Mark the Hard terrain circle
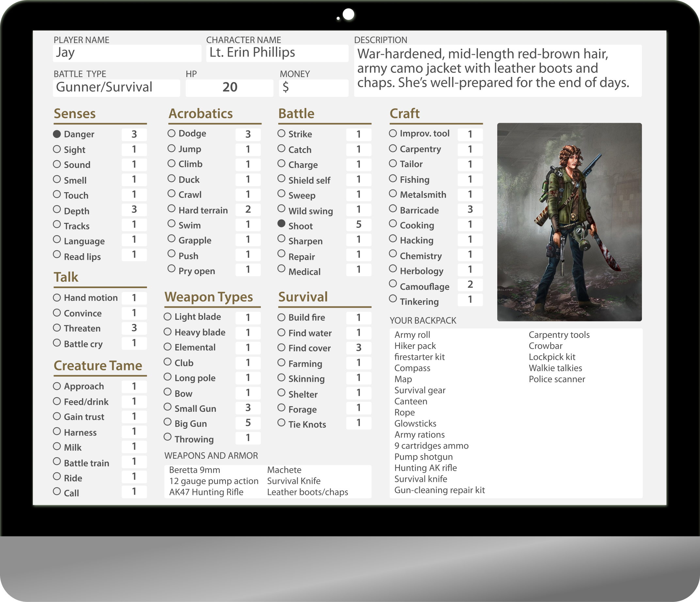 point(172,208)
